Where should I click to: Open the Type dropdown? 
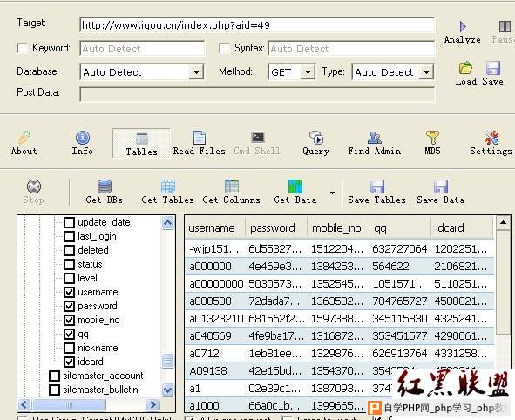pyautogui.click(x=426, y=72)
